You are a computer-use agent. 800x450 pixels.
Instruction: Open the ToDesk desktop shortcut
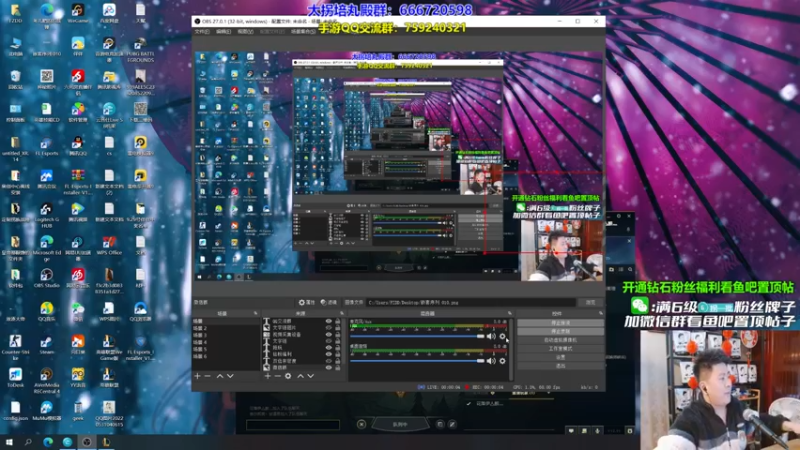click(x=15, y=378)
